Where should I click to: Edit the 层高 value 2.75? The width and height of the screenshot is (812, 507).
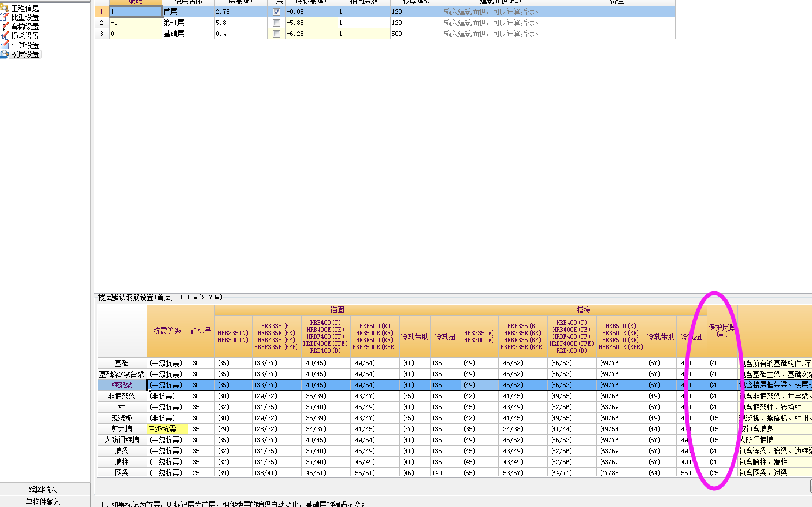pyautogui.click(x=240, y=12)
